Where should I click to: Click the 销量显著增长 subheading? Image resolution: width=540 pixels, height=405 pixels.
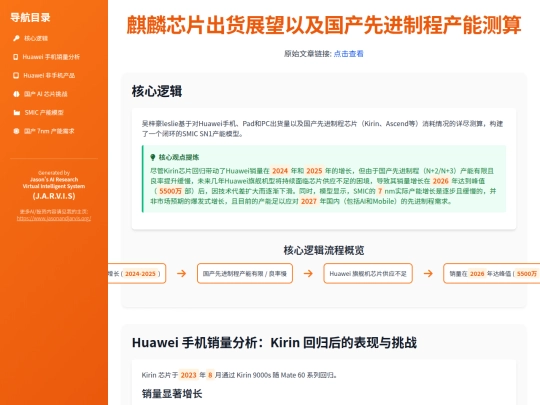coord(172,394)
